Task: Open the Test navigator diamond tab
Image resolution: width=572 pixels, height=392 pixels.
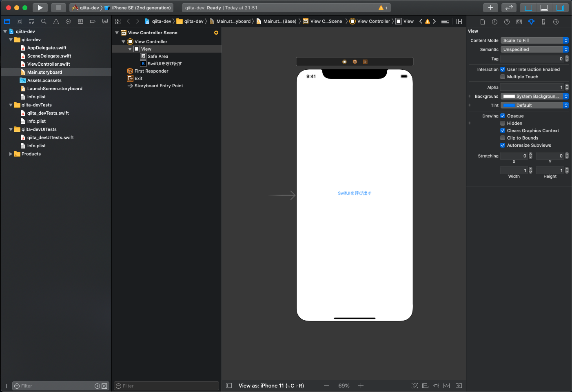Action: pyautogui.click(x=68, y=21)
